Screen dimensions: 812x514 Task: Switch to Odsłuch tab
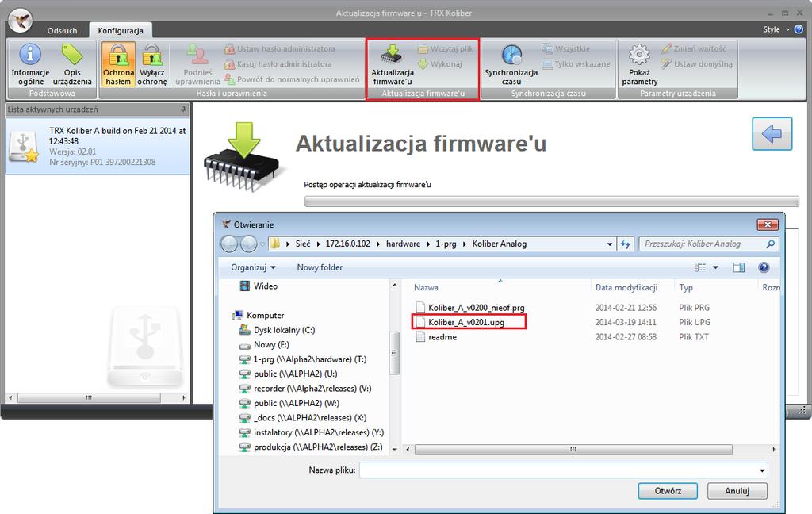62,31
